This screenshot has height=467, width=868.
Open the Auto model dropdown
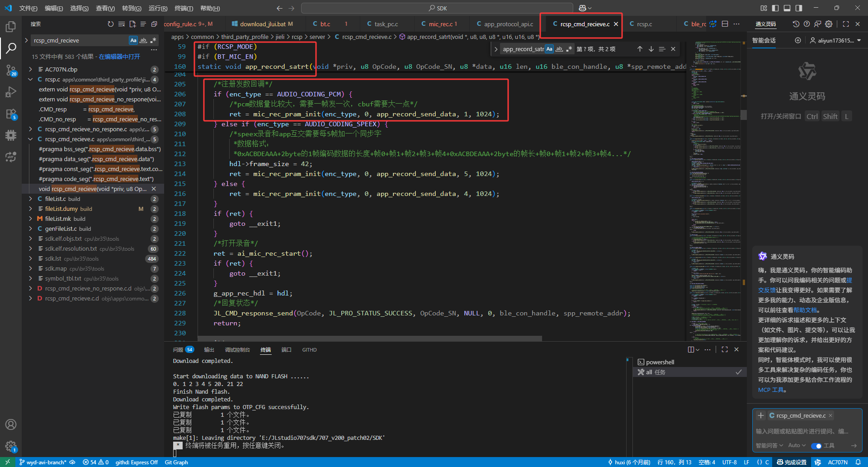click(x=797, y=446)
